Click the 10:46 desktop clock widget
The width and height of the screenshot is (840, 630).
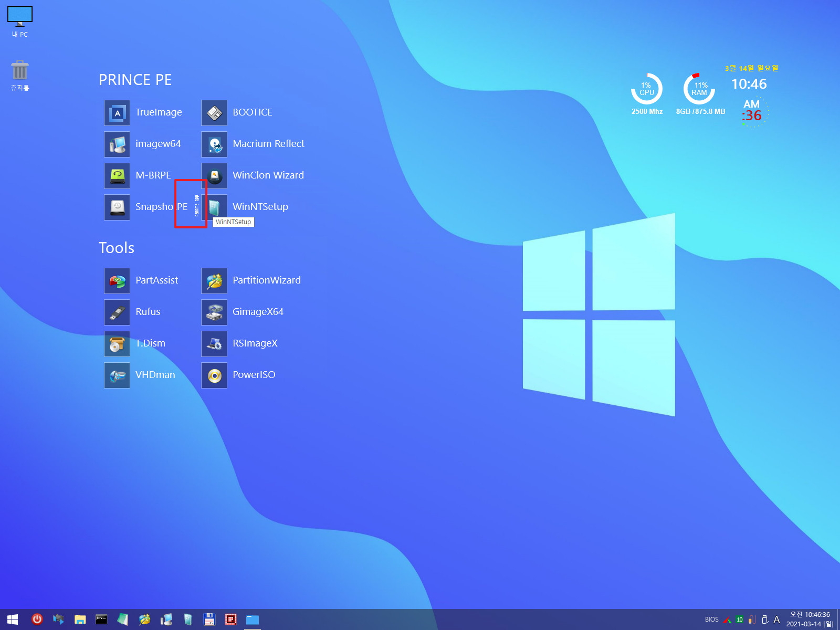pyautogui.click(x=749, y=84)
